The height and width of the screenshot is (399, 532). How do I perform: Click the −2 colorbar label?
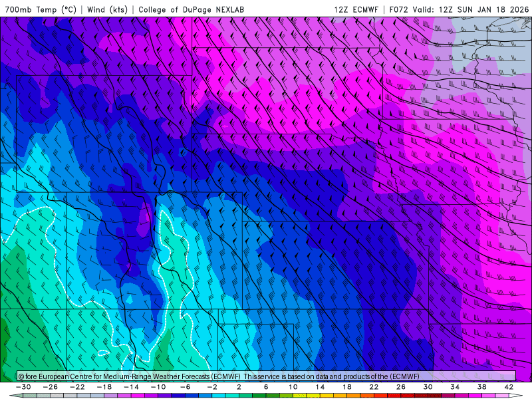(x=212, y=387)
